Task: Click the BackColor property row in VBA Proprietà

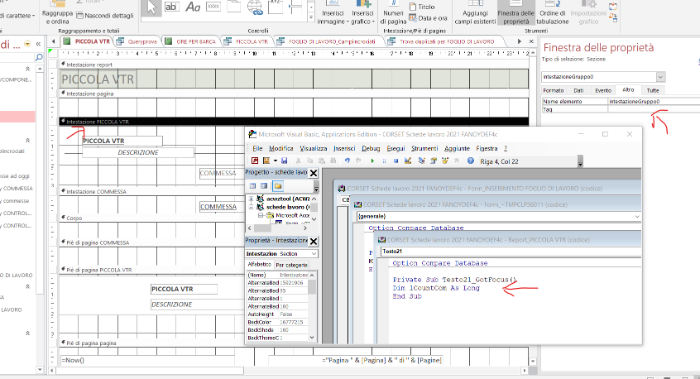Action: tap(278, 322)
